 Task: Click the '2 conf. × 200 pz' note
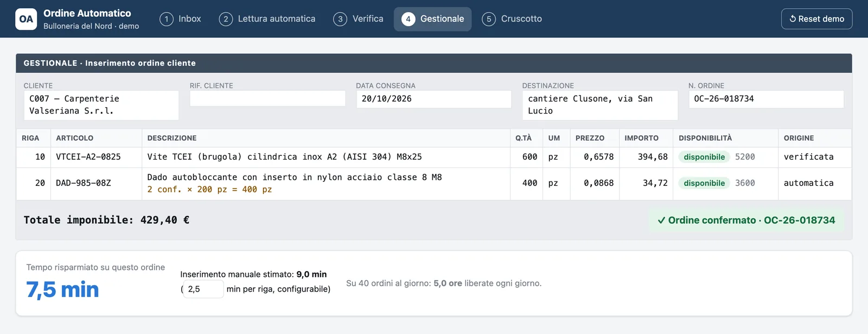coord(209,190)
